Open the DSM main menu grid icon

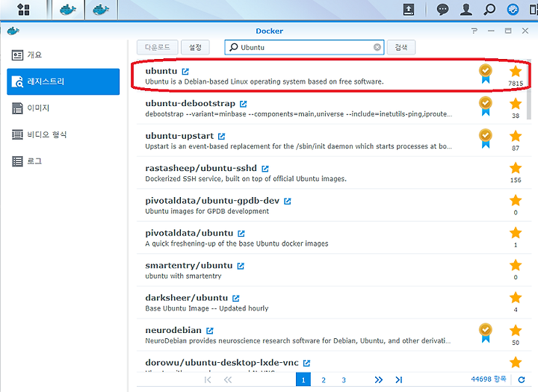point(23,9)
